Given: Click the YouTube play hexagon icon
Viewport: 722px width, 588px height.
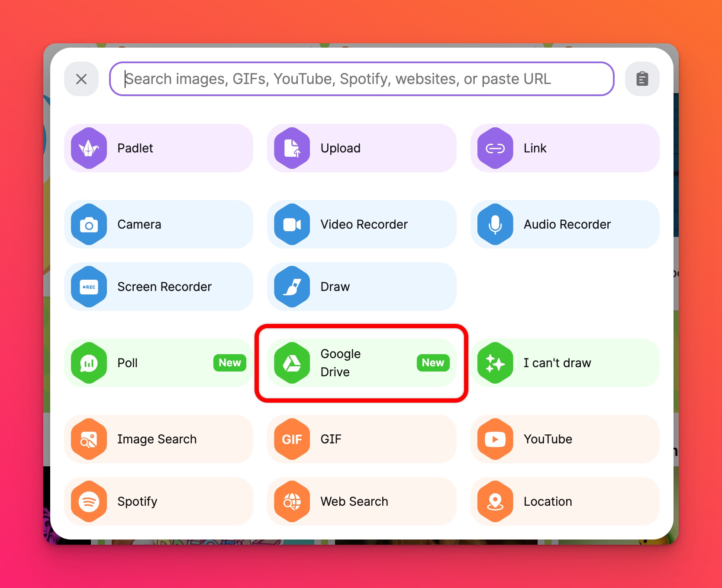Looking at the screenshot, I should coord(495,439).
